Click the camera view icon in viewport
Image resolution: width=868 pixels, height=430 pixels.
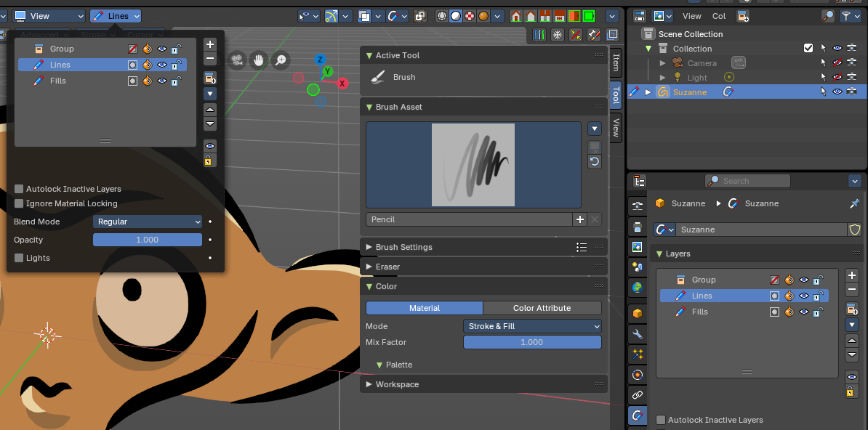238,60
